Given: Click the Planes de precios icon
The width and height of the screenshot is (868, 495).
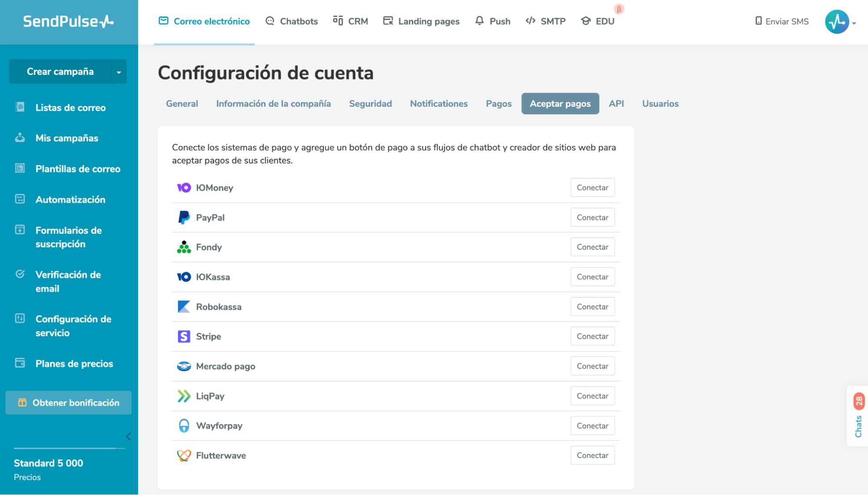Looking at the screenshot, I should coord(20,363).
